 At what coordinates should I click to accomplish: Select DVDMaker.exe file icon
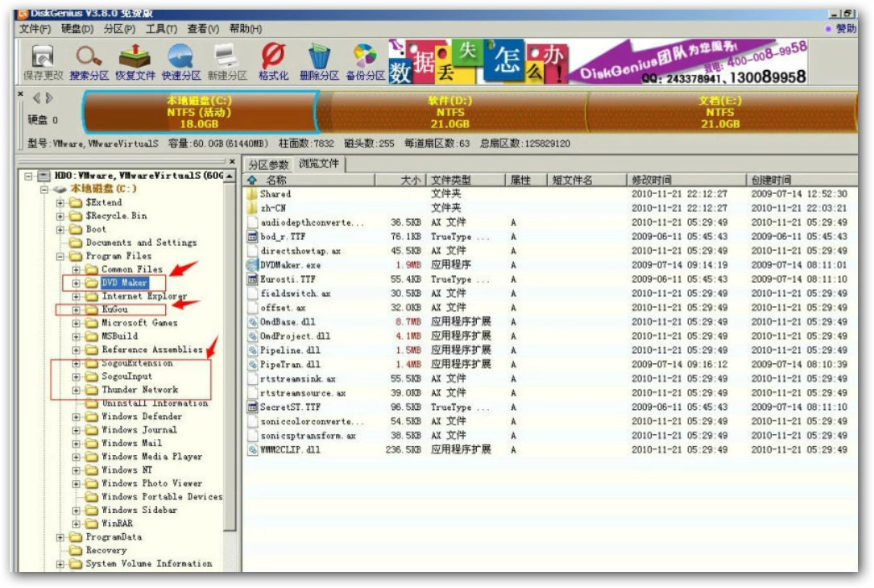[252, 265]
